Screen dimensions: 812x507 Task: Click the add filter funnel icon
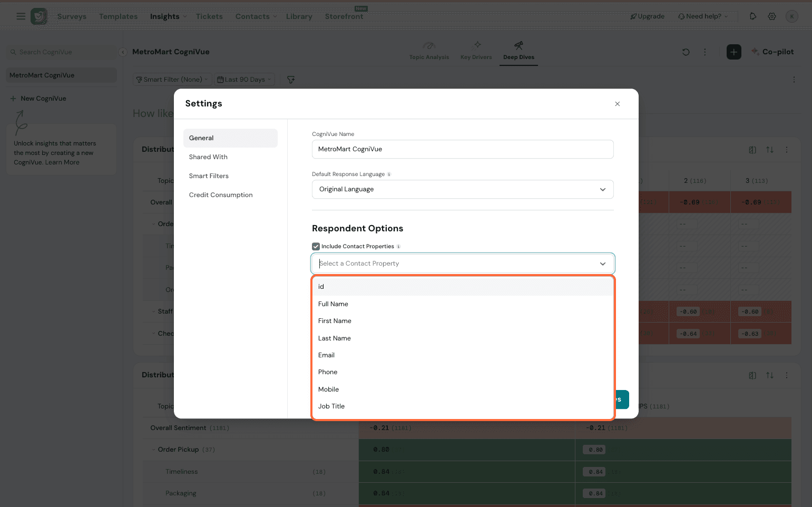(x=291, y=80)
